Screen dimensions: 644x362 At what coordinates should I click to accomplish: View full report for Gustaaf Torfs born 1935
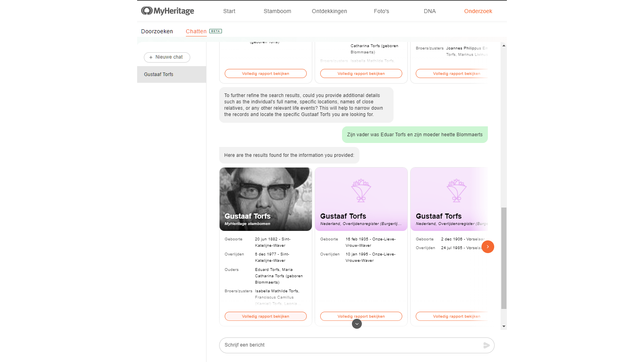click(x=361, y=316)
